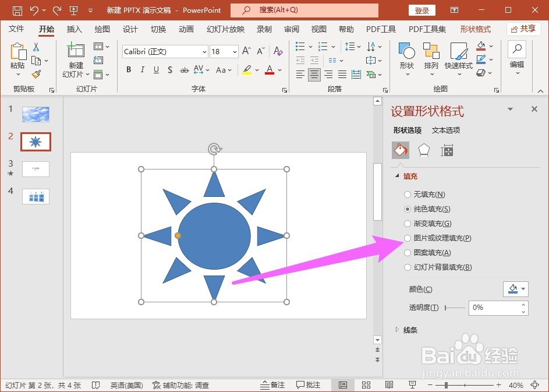Open Comments (批注) in status bar
Viewport: 549px width, 392px height.
pos(308,385)
